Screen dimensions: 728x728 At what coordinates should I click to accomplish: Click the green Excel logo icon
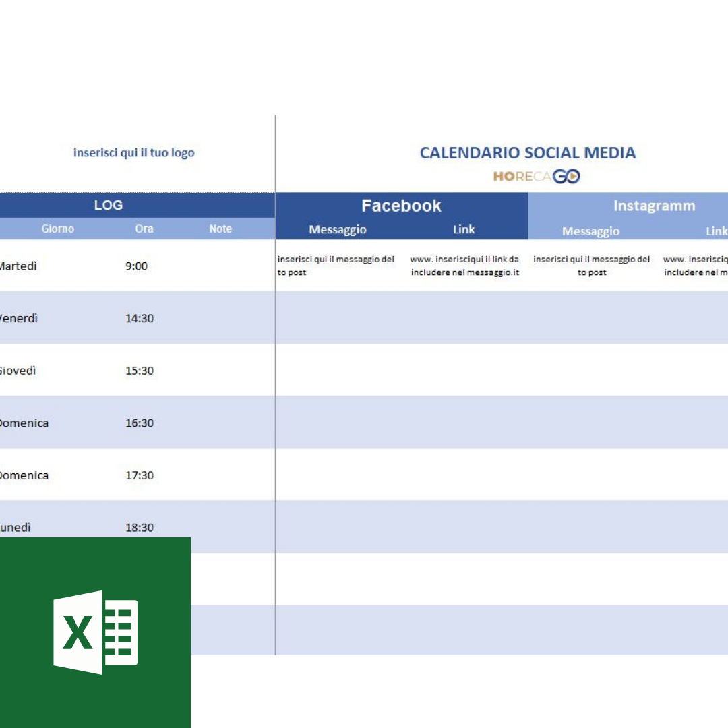pos(95,632)
